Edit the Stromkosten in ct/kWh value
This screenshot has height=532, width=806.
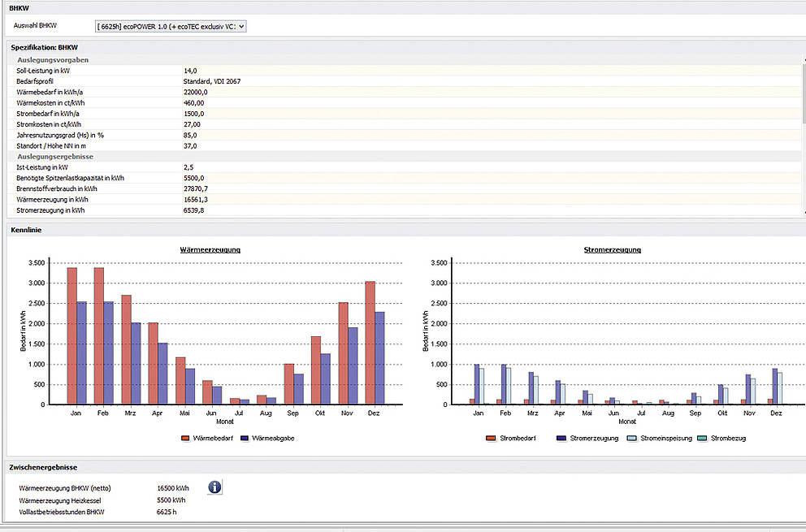pos(192,124)
